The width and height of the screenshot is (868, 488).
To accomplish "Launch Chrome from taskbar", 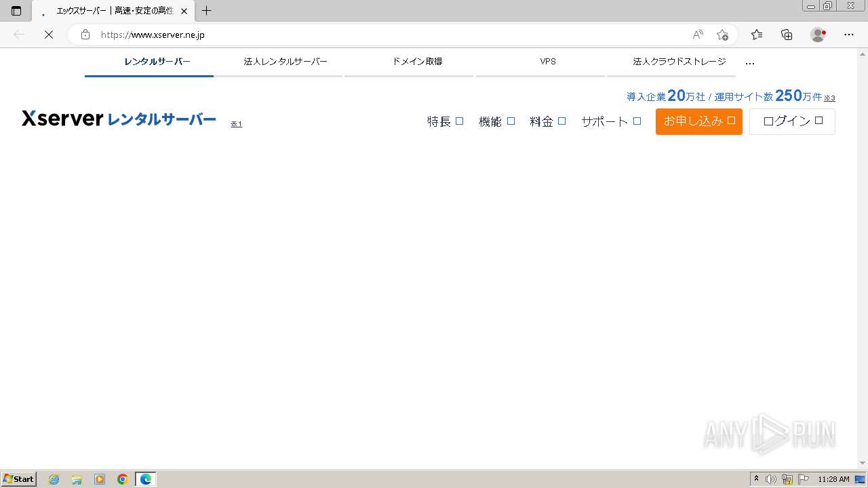I will (123, 479).
